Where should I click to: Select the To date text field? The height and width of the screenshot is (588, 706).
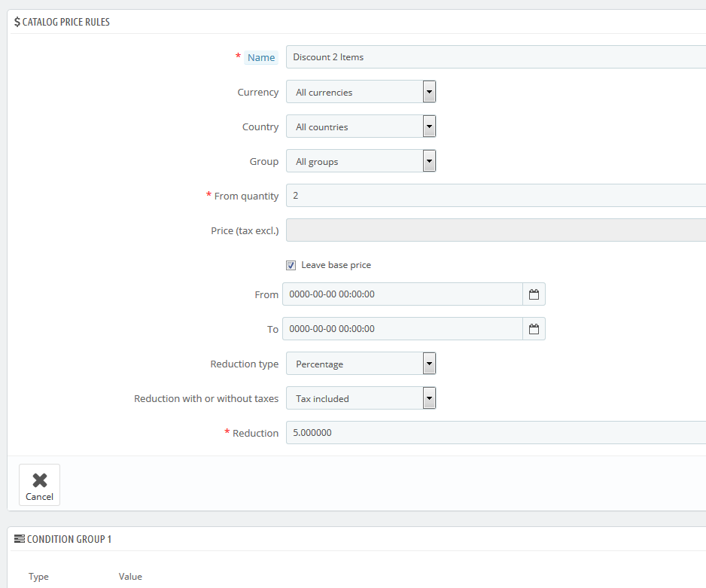pyautogui.click(x=402, y=329)
